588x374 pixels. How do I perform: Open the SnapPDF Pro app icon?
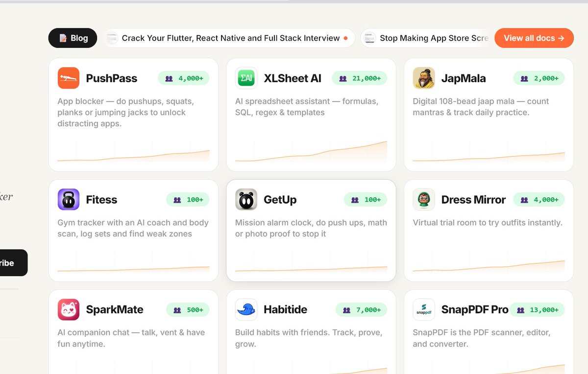coord(424,309)
